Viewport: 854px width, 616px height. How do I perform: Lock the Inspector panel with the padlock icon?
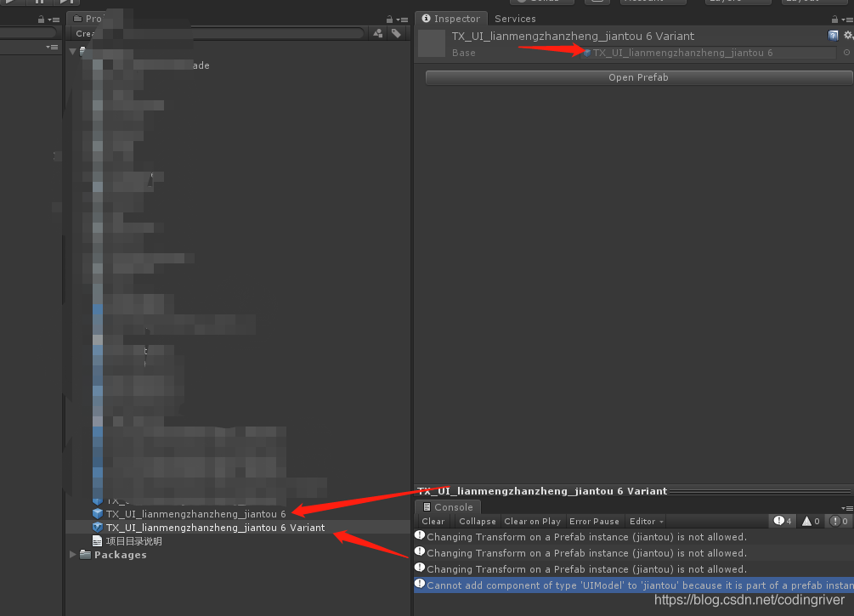pyautogui.click(x=834, y=19)
